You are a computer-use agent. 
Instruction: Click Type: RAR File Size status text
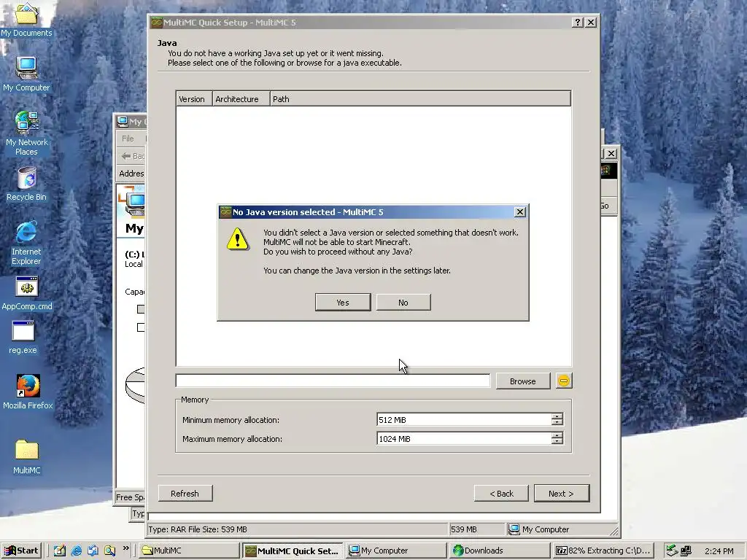(198, 529)
